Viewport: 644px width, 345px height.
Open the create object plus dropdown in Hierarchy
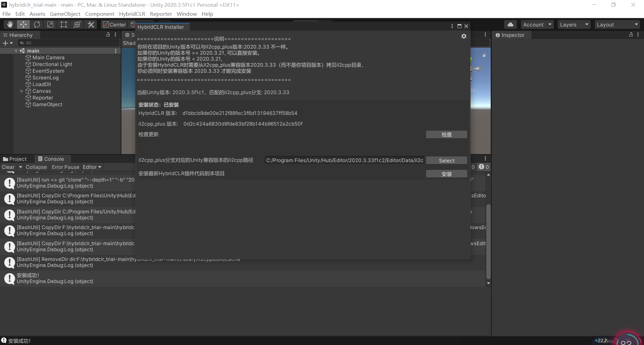(x=7, y=43)
